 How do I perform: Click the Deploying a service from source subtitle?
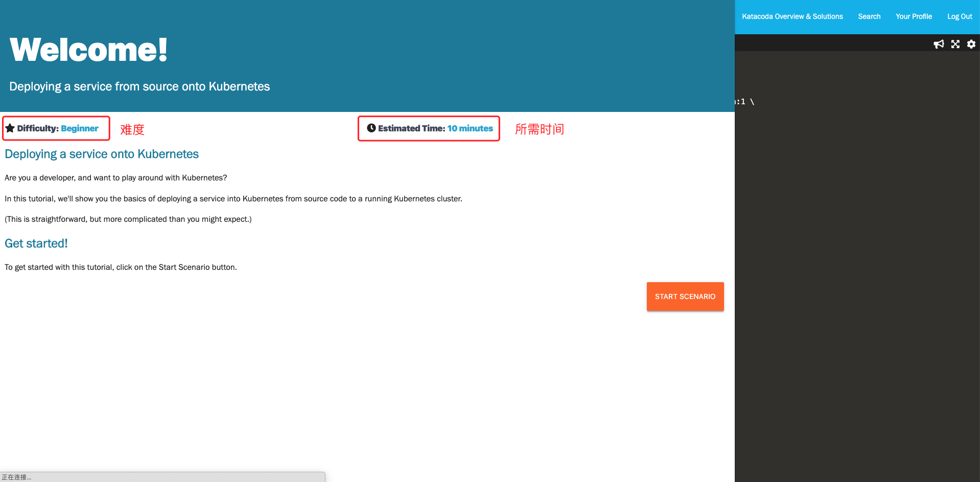click(x=139, y=86)
